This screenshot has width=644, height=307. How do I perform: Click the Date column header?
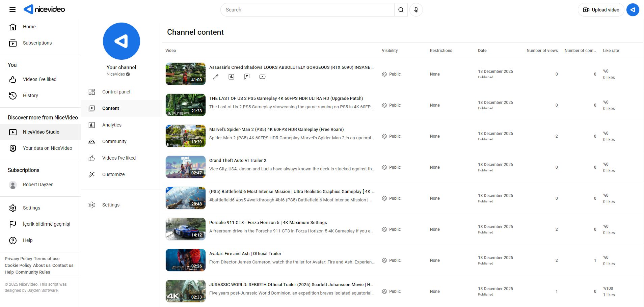pyautogui.click(x=482, y=51)
